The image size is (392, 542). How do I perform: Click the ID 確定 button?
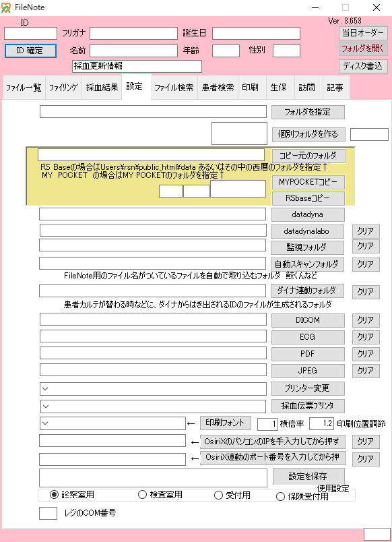(x=30, y=51)
